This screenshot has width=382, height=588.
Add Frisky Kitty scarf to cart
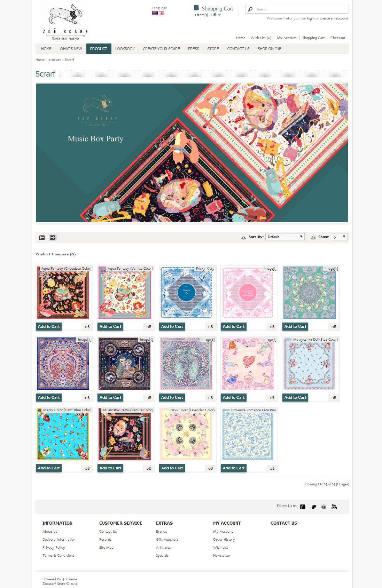tap(172, 326)
